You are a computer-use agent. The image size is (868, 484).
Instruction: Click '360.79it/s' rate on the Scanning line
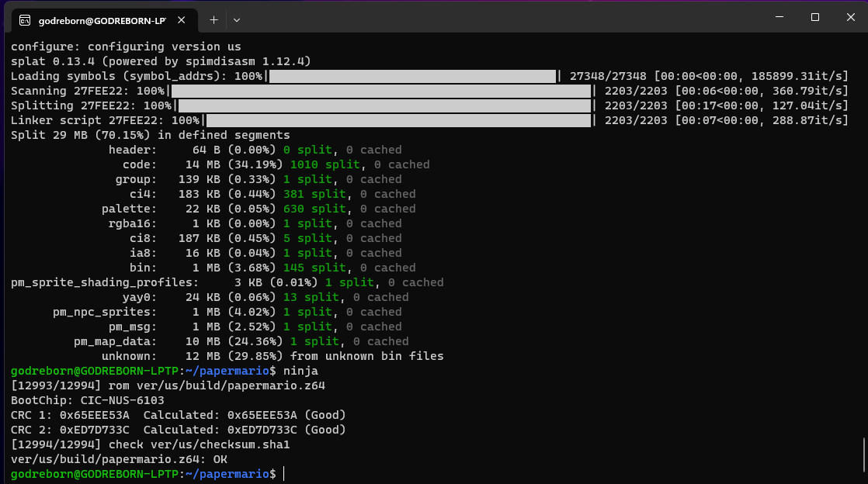tap(807, 91)
